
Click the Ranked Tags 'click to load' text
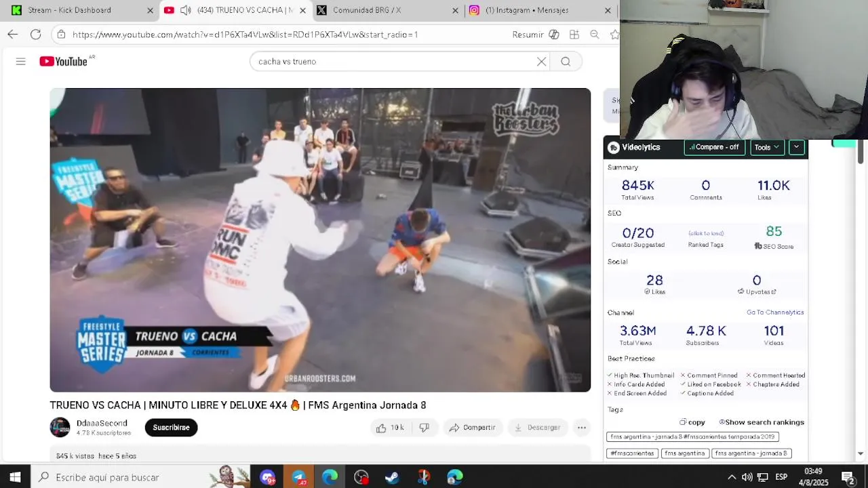(706, 233)
